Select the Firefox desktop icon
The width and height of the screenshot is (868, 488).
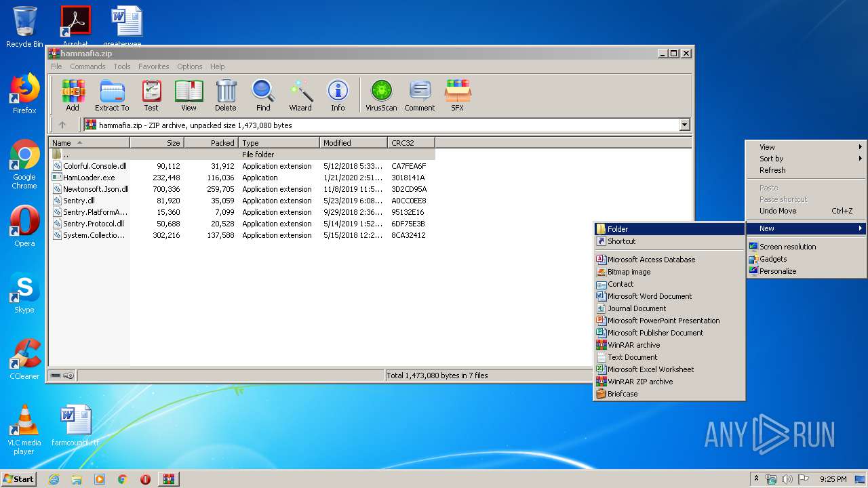(24, 94)
